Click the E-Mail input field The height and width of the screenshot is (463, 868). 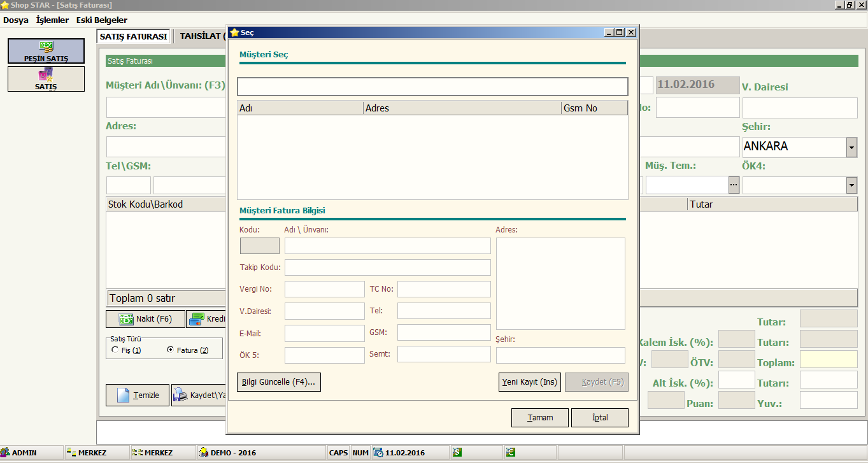pos(325,333)
